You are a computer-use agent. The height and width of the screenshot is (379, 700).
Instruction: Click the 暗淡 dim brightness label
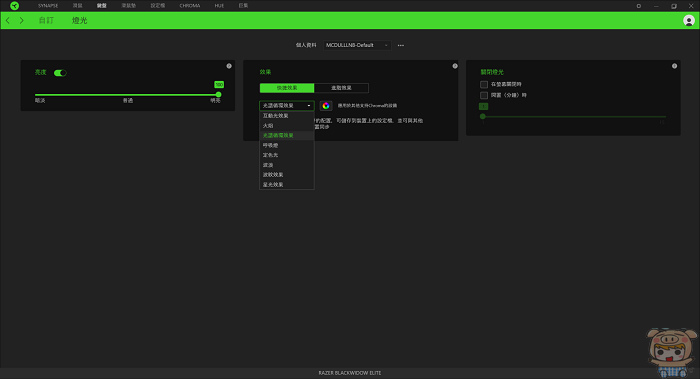(40, 100)
